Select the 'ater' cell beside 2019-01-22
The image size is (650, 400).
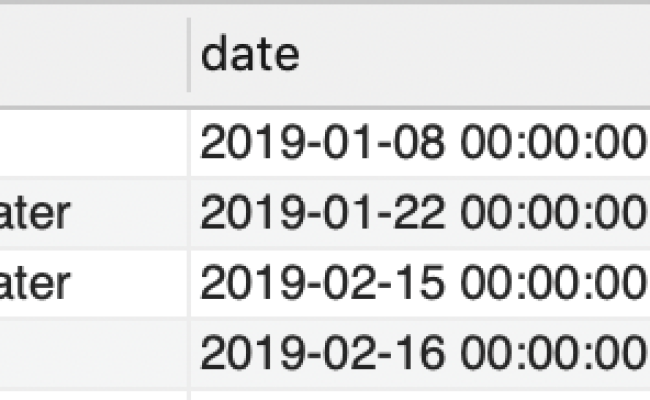coord(93,213)
